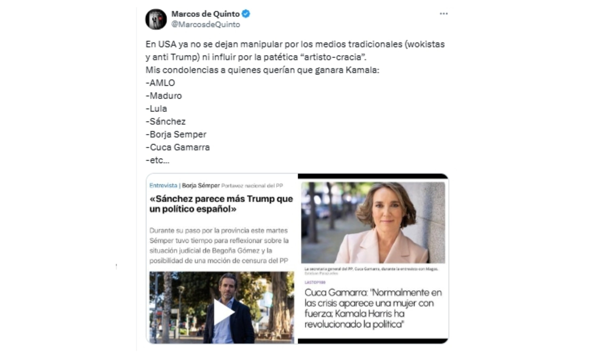Click the Borja Sémper name in header
The image size is (591, 364).
pyautogui.click(x=201, y=185)
